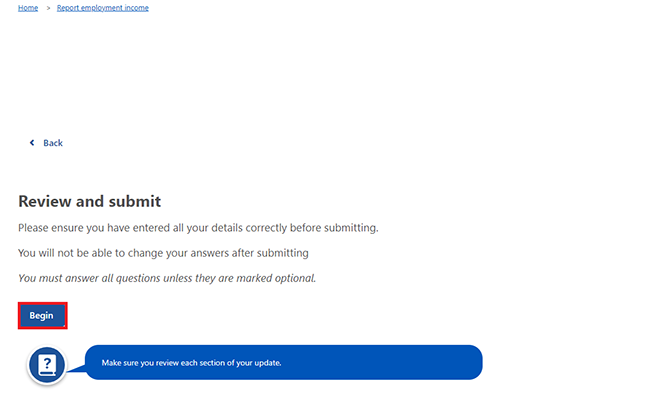Click the italic "You must answer all questions" note
Image resolution: width=650 pixels, height=409 pixels.
coord(167,278)
